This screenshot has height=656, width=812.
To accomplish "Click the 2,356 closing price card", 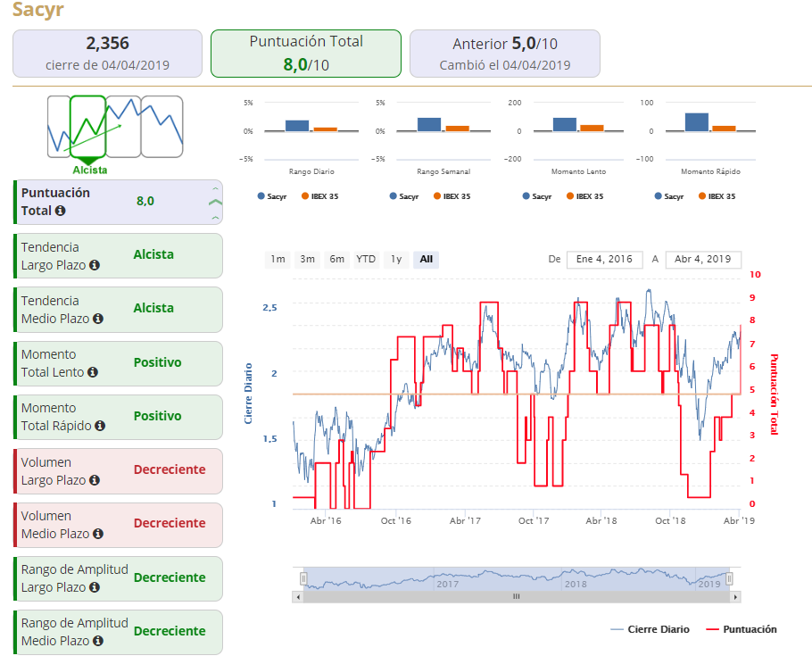I will (x=107, y=54).
